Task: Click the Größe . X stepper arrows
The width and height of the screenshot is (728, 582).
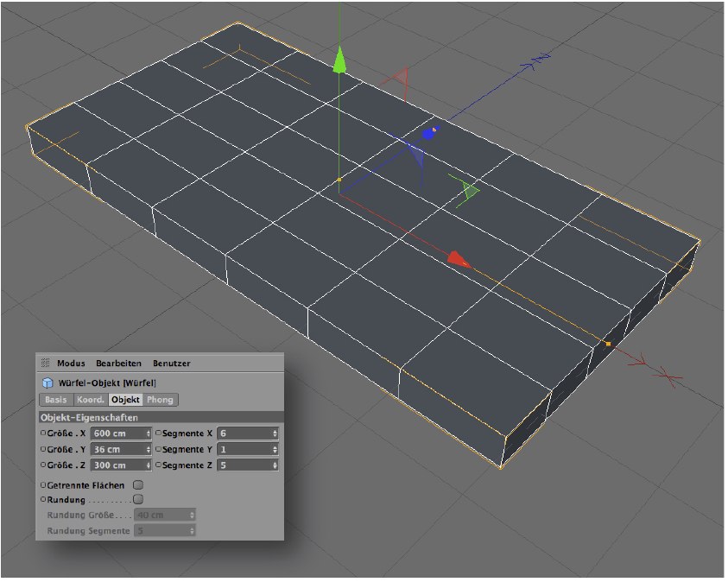Action: click(x=149, y=433)
